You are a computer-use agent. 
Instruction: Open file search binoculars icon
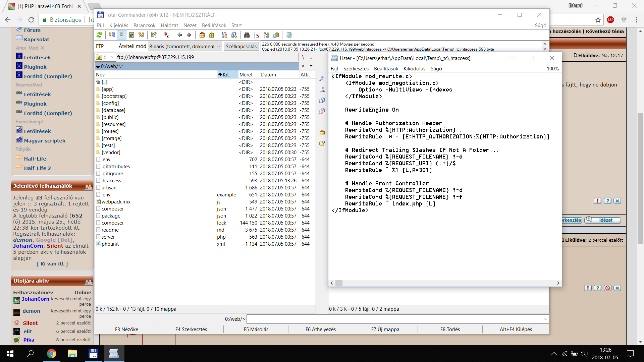(247, 35)
